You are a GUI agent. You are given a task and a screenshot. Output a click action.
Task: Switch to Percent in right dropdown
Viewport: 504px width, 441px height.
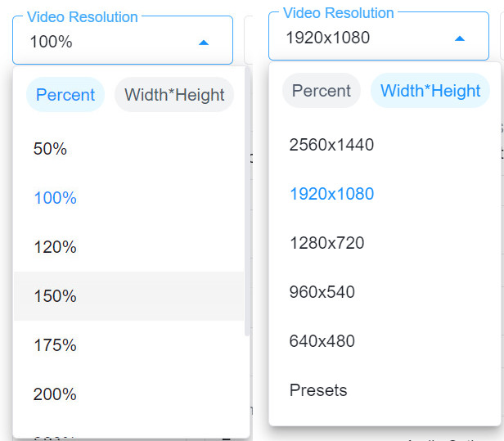[x=322, y=91]
